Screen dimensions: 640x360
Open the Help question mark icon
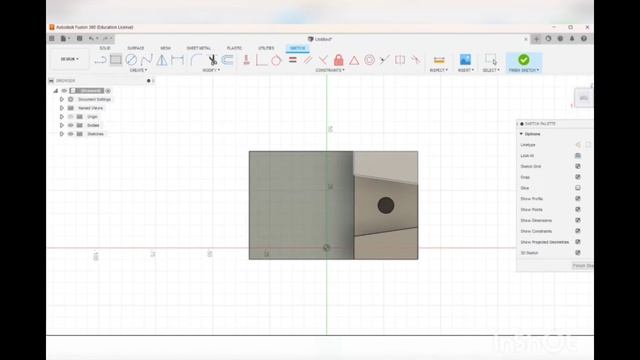(584, 39)
